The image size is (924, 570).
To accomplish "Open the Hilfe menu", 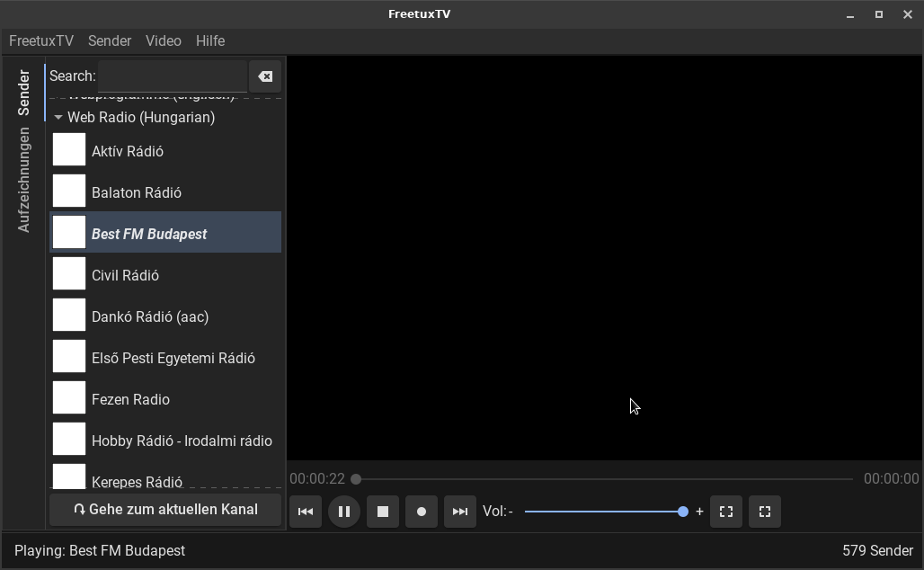I will tap(210, 41).
